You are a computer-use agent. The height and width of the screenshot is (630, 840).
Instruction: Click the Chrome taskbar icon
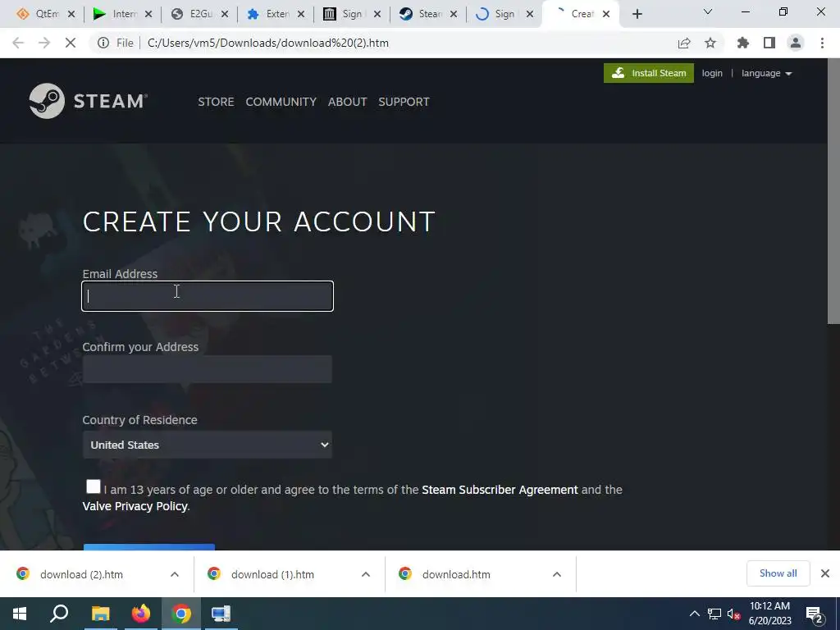181,614
